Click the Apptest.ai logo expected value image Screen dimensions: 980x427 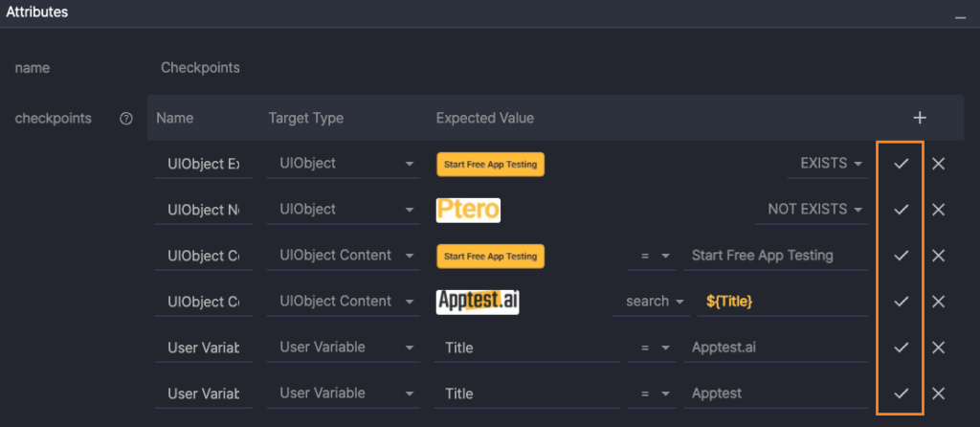coord(478,302)
